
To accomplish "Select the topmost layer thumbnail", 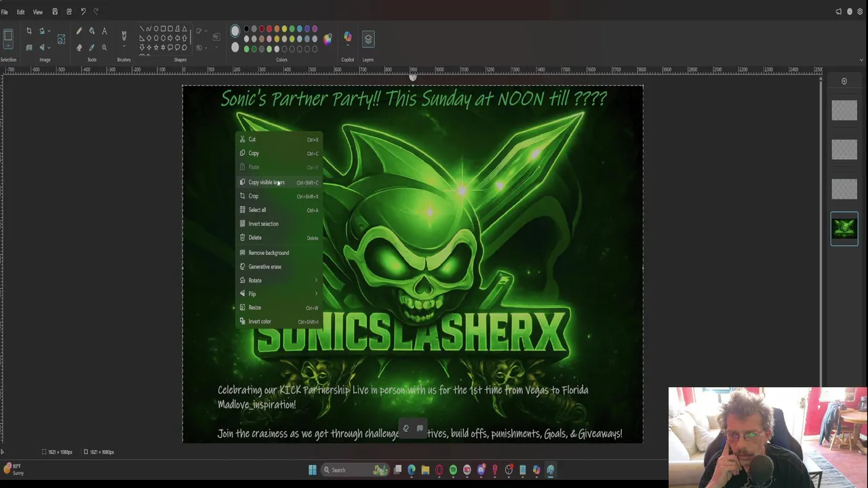I will 844,110.
